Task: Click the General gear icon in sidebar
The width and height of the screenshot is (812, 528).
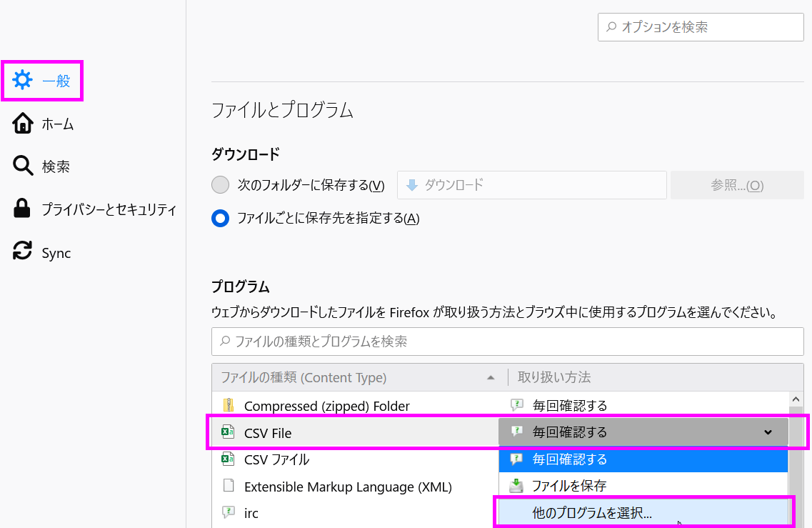Action: (x=23, y=81)
